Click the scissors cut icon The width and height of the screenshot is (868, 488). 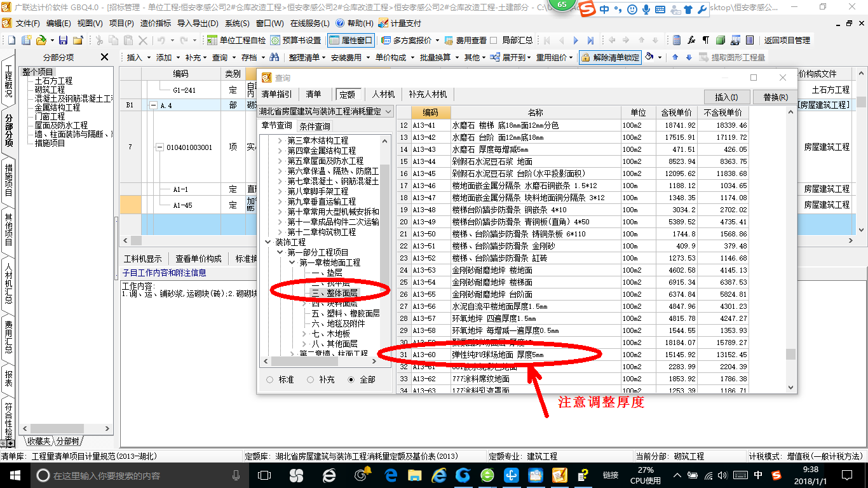(99, 40)
